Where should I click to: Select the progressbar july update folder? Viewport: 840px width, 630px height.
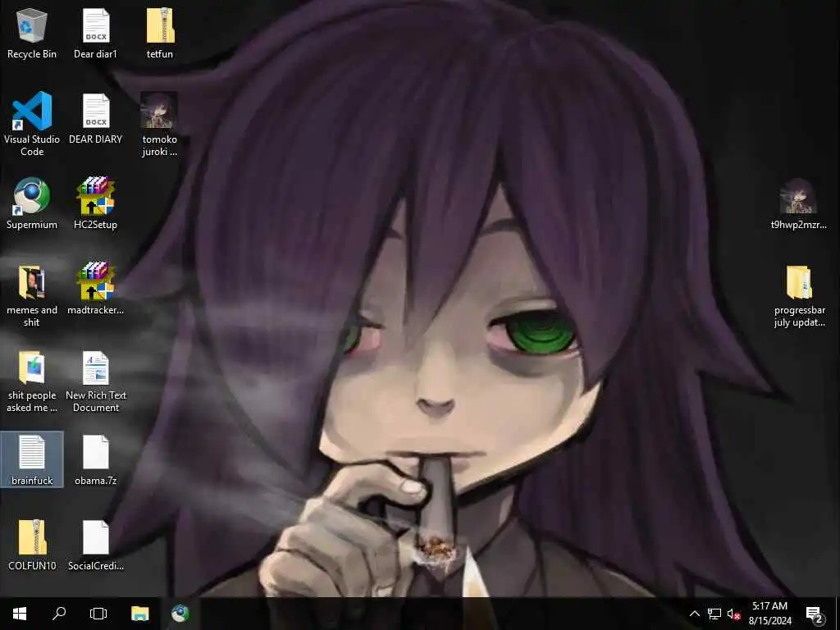799,295
